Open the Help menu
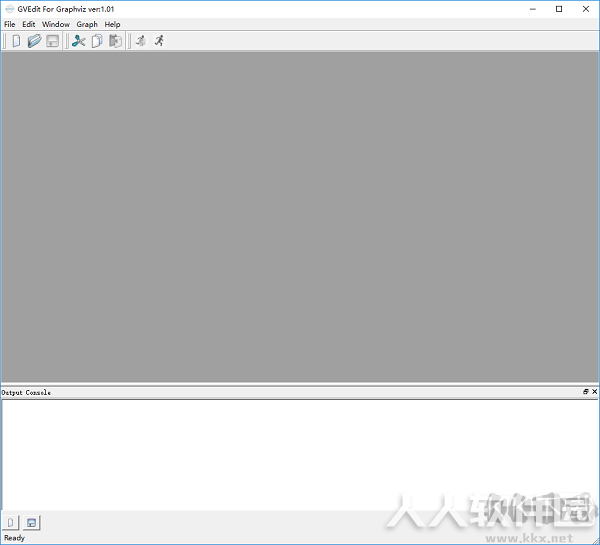 click(x=112, y=24)
